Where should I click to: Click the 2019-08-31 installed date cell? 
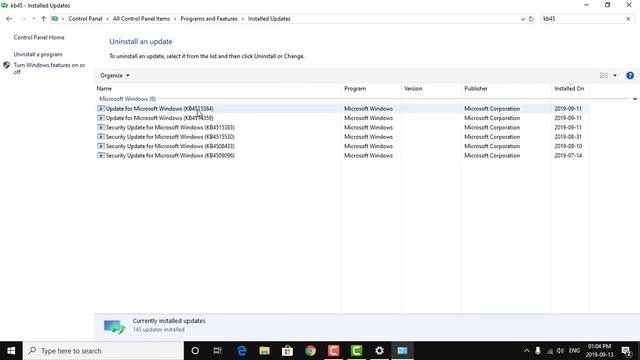click(x=568, y=137)
